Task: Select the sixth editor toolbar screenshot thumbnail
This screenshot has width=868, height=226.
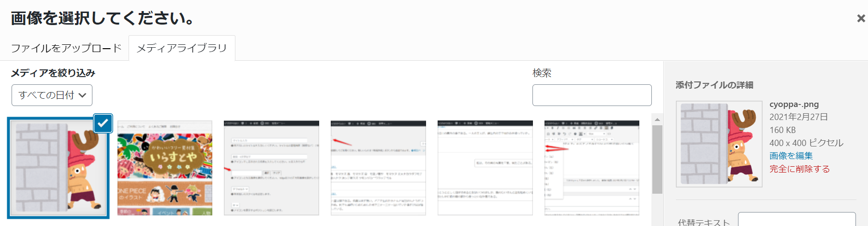Action: coord(592,168)
